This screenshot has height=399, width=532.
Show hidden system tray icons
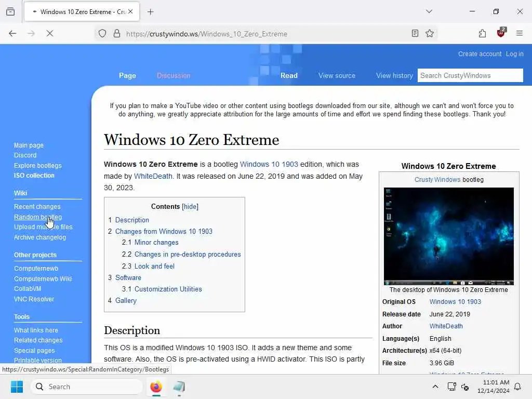point(435,387)
